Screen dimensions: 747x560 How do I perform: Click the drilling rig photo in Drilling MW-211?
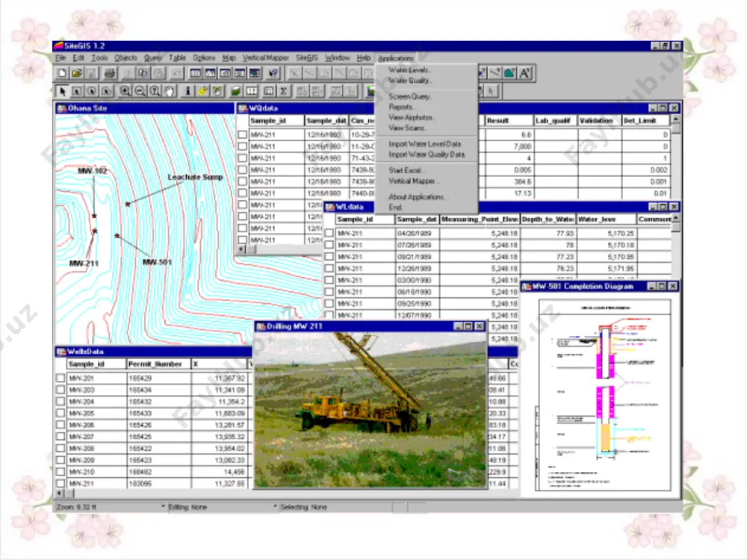click(x=371, y=409)
